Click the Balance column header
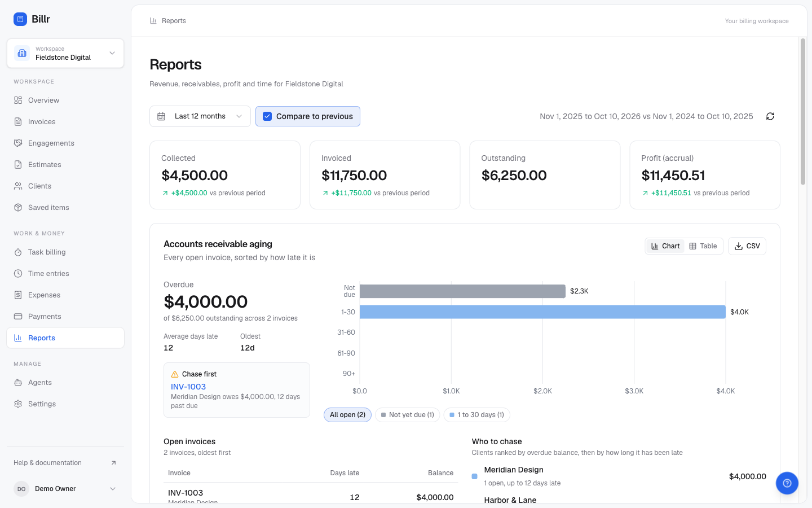 point(440,473)
